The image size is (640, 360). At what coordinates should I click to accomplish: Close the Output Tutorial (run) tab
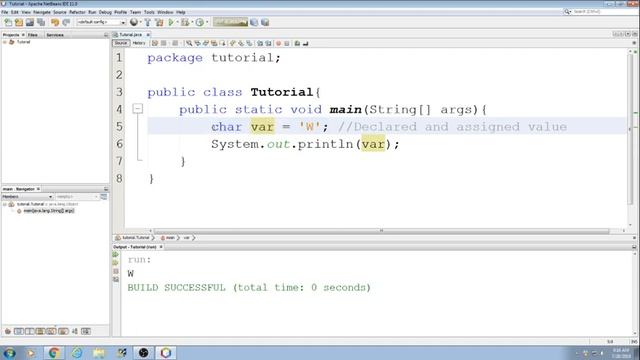pos(161,247)
